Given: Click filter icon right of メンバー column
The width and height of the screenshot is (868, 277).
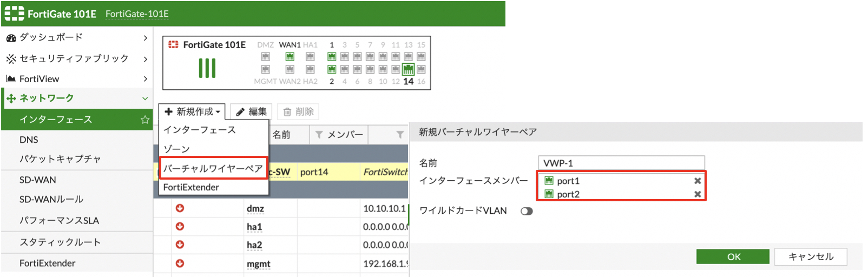Looking at the screenshot, I should (x=400, y=135).
